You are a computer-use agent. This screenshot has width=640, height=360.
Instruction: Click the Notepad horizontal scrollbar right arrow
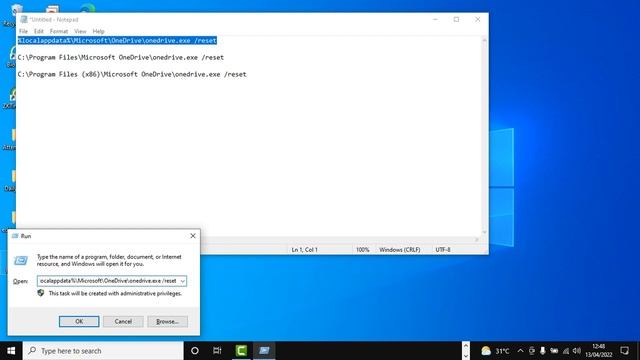pos(477,240)
